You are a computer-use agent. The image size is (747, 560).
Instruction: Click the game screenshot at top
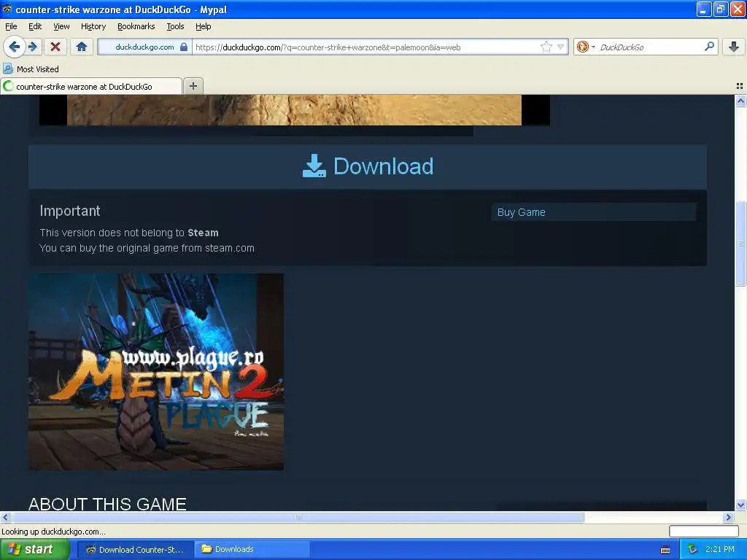coord(295,110)
